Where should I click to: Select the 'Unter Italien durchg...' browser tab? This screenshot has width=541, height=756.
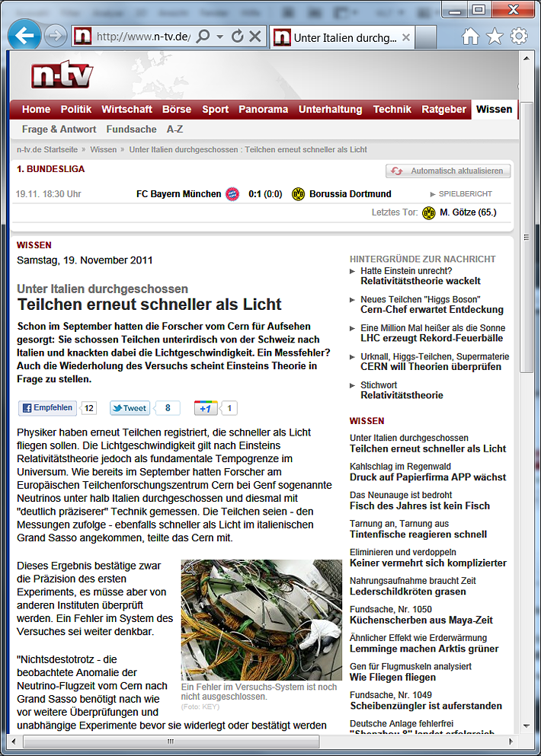[341, 37]
